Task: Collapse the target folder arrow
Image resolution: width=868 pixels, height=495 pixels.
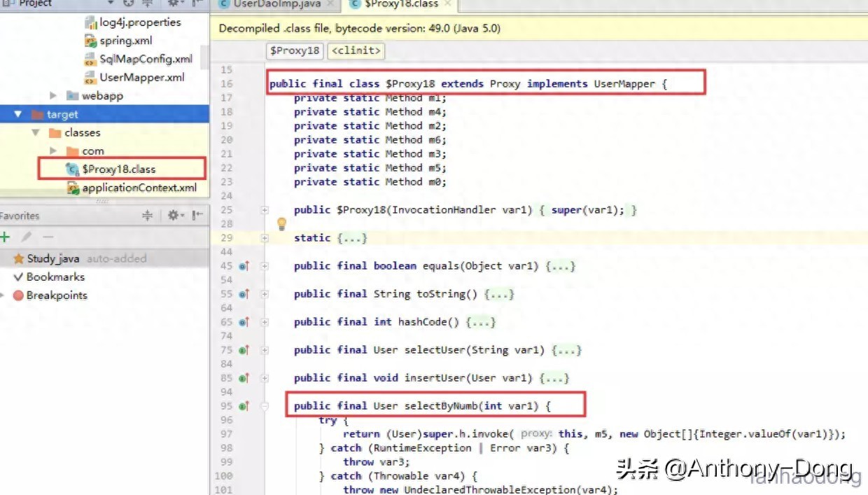Action: tap(18, 114)
